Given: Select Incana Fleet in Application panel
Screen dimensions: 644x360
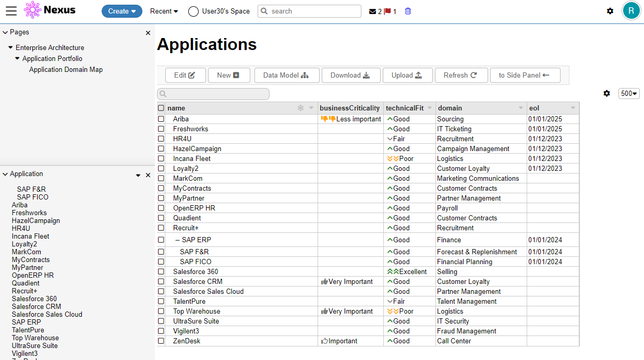Looking at the screenshot, I should click(x=31, y=236).
